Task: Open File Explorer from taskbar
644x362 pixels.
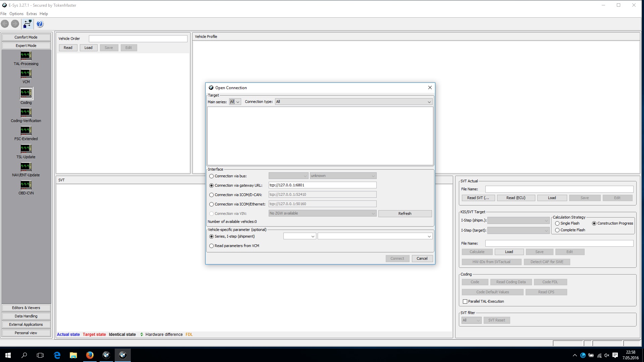Action: click(x=73, y=355)
